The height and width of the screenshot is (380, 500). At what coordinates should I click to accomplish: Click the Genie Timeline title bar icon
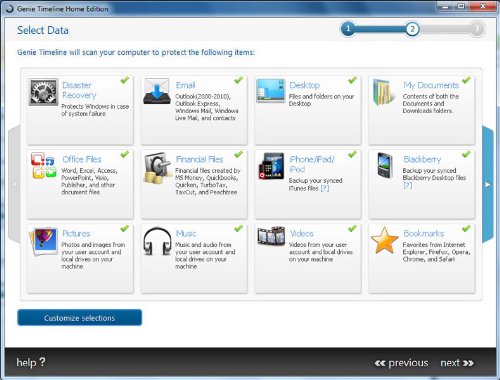click(x=9, y=9)
